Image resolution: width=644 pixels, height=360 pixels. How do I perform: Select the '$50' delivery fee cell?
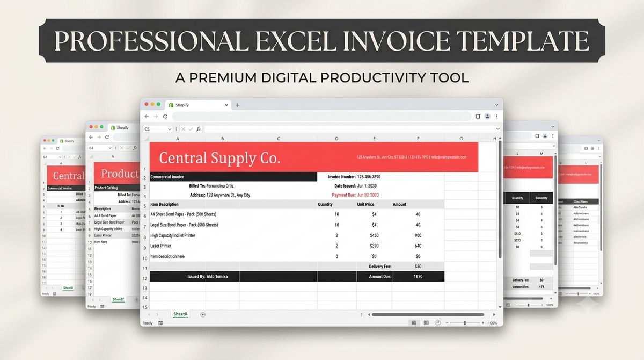point(418,266)
